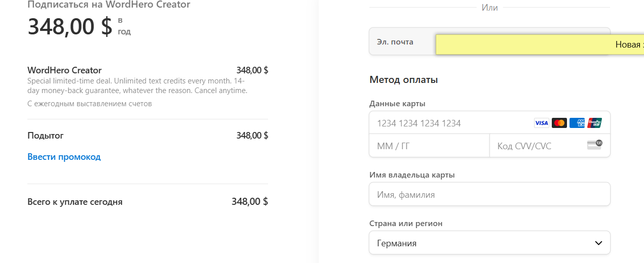The height and width of the screenshot is (263, 644).
Task: Select the ММ / ГГ expiry field
Action: click(429, 146)
